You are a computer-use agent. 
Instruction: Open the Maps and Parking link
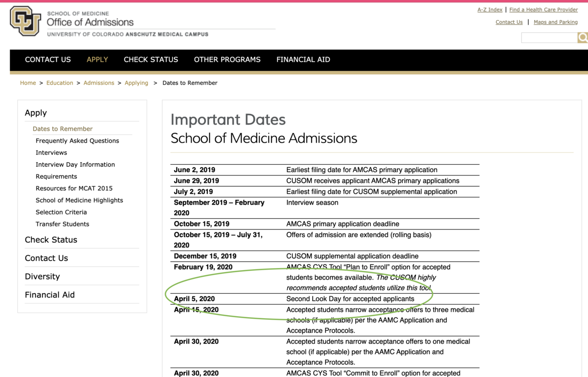click(555, 22)
